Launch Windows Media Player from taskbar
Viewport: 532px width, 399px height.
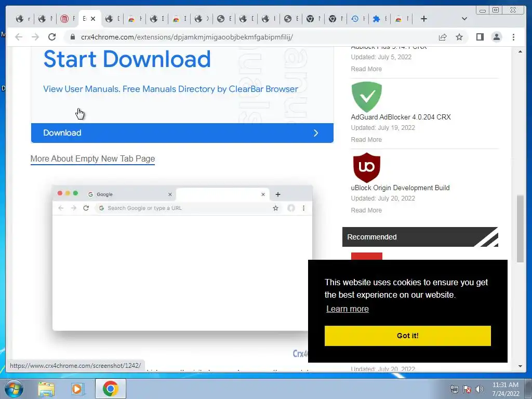[77, 389]
